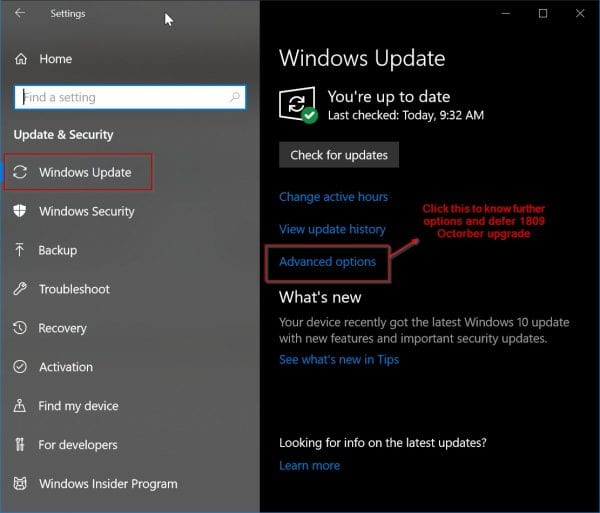Open View update history
The width and height of the screenshot is (600, 513).
[332, 229]
